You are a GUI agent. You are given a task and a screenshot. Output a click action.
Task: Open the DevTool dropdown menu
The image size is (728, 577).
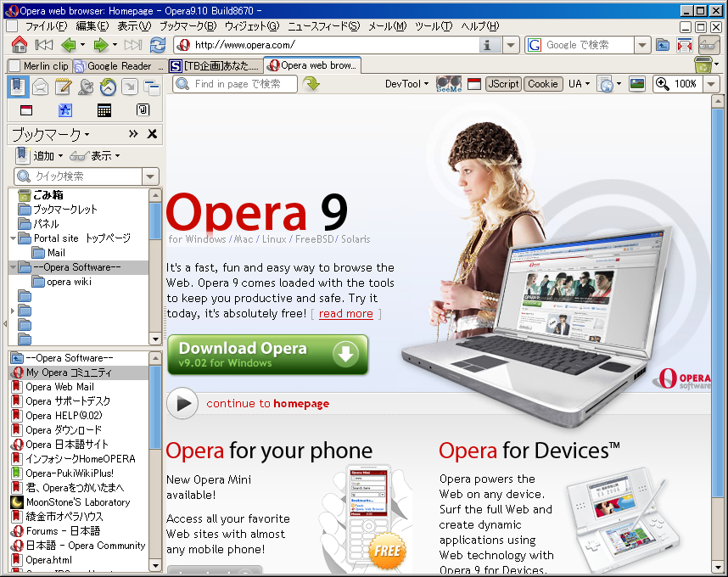pos(406,84)
